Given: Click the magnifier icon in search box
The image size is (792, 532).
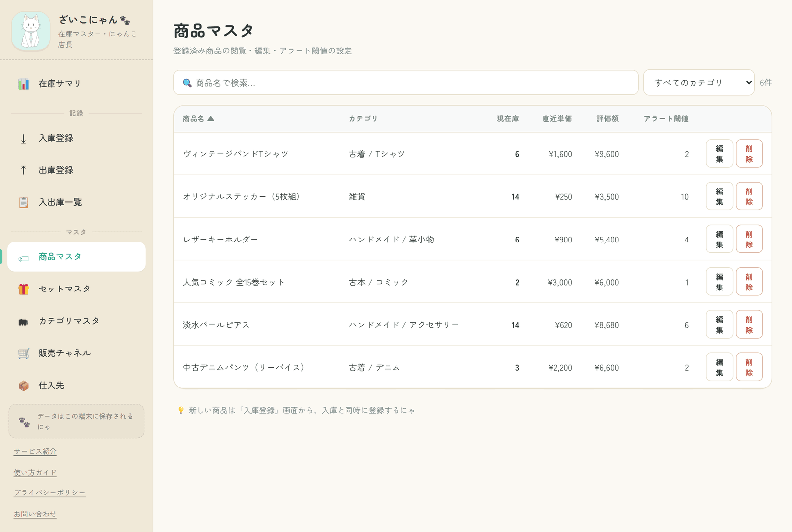Looking at the screenshot, I should click(187, 83).
